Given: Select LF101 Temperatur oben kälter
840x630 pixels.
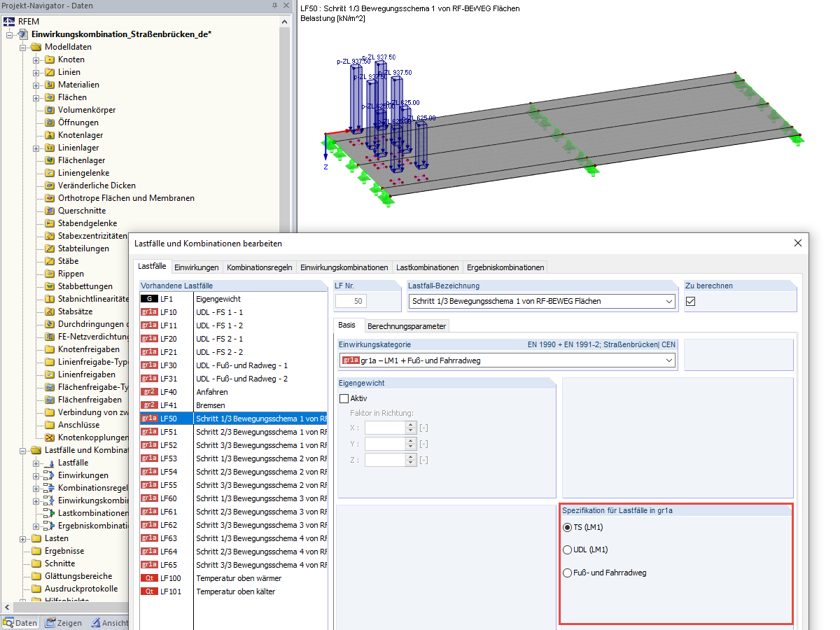Looking at the screenshot, I should click(233, 591).
